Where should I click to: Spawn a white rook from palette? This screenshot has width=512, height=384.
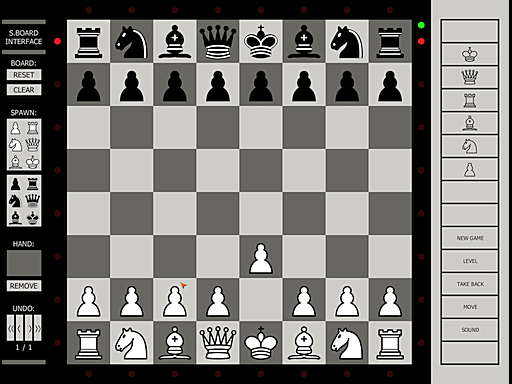coord(32,128)
